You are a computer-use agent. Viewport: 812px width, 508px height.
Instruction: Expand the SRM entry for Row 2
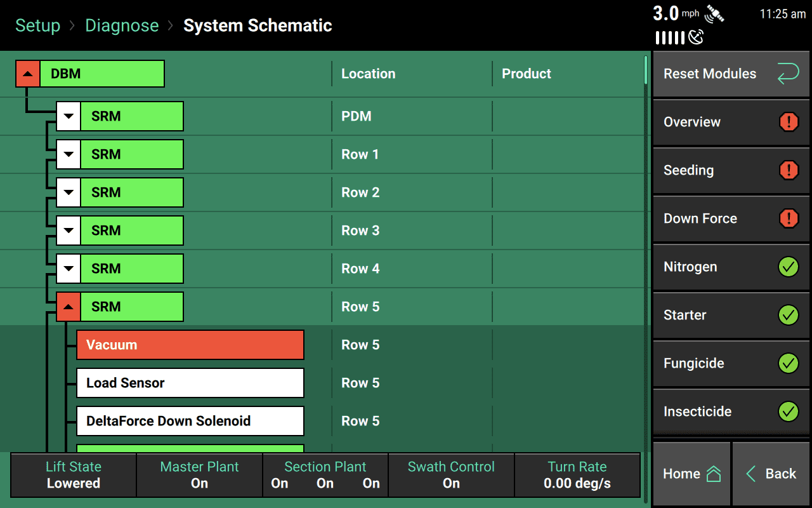(x=68, y=192)
